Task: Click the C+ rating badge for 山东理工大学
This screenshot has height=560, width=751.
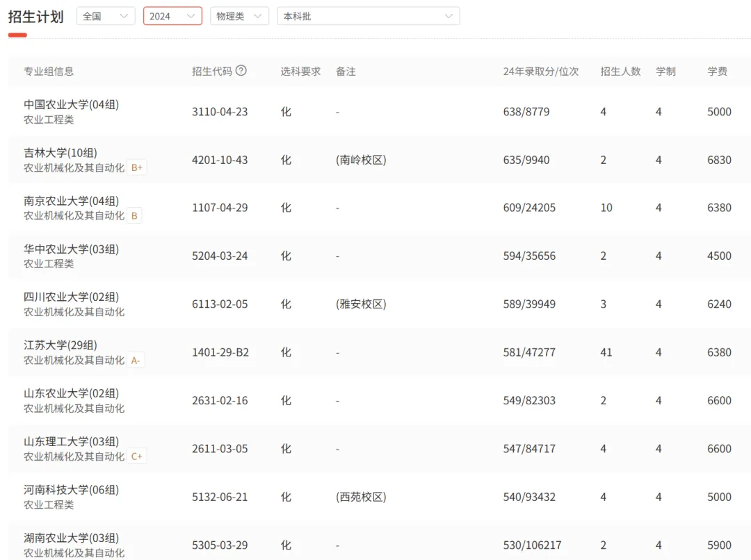Action: pos(137,456)
